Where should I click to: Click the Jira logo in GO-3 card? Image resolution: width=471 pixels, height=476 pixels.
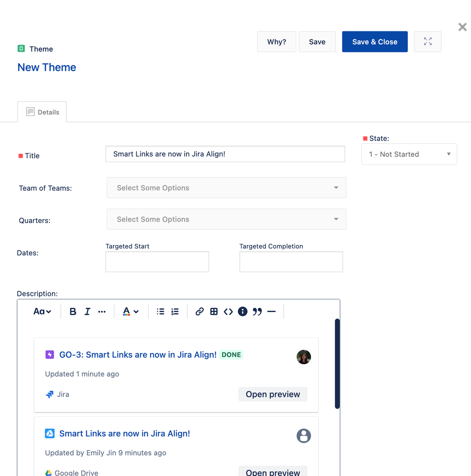[50, 395]
